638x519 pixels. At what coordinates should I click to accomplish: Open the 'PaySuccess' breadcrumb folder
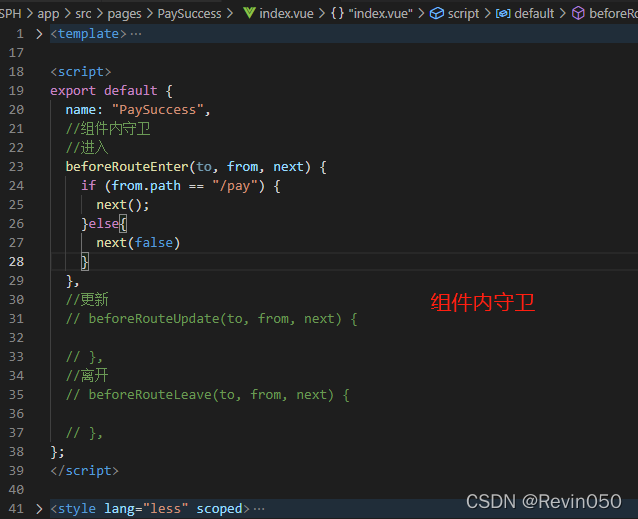189,14
